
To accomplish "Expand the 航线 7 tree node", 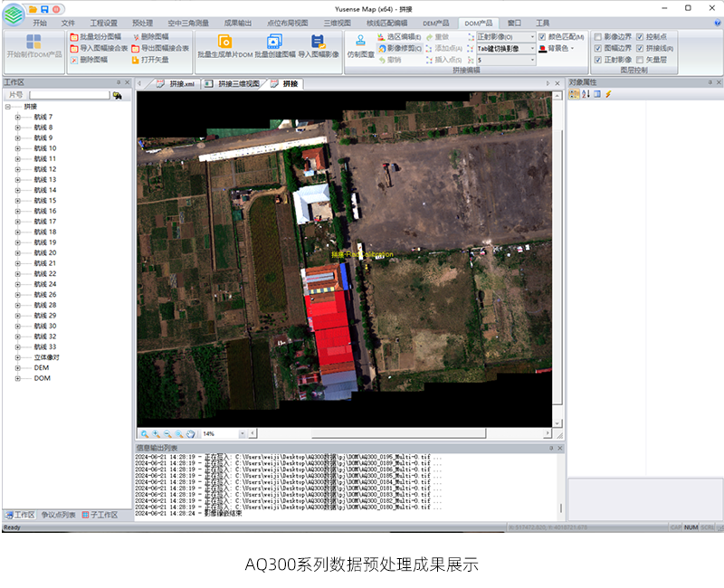I will [17, 117].
